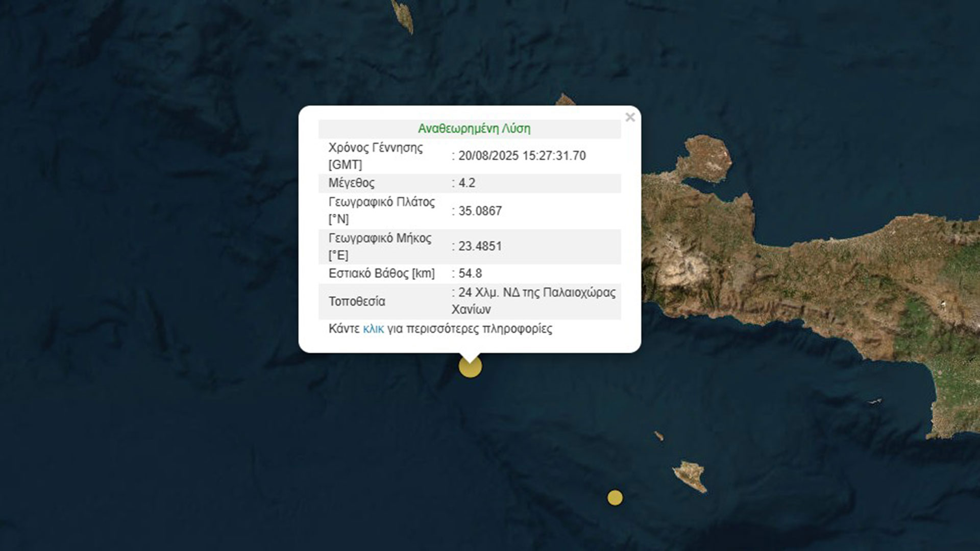Click the Τοποθεσία row label
Image resolution: width=980 pixels, height=551 pixels.
tap(357, 302)
